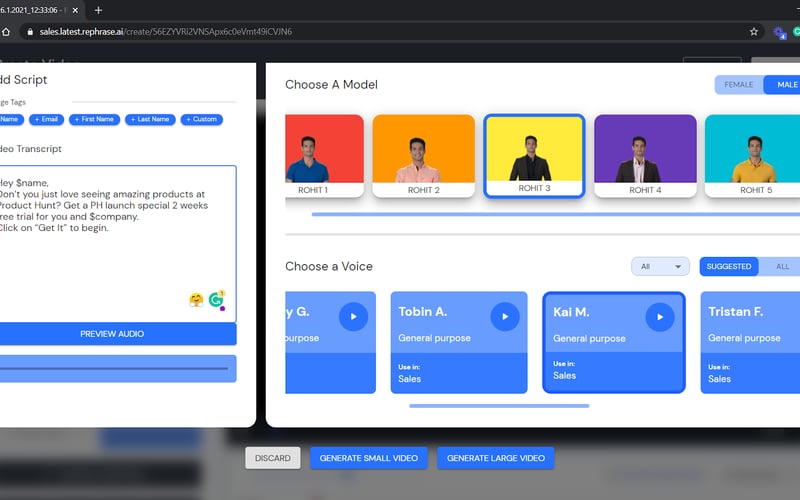Select the ROHIT 1 model
Viewport: 800px width, 500px height.
324,156
